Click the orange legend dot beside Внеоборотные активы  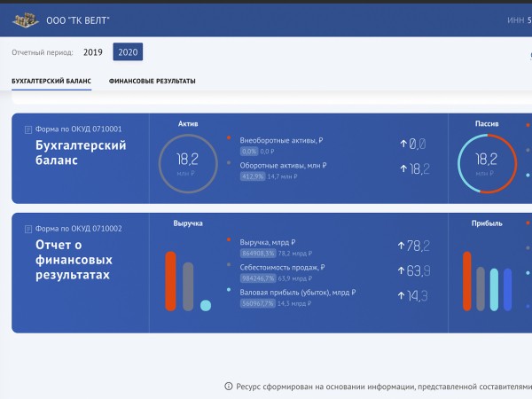[x=229, y=137]
